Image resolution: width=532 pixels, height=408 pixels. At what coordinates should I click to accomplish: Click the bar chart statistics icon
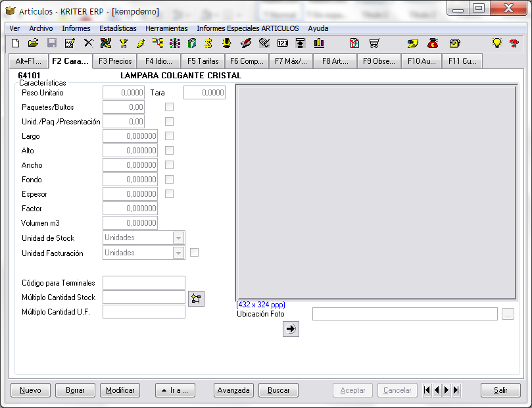click(x=319, y=43)
